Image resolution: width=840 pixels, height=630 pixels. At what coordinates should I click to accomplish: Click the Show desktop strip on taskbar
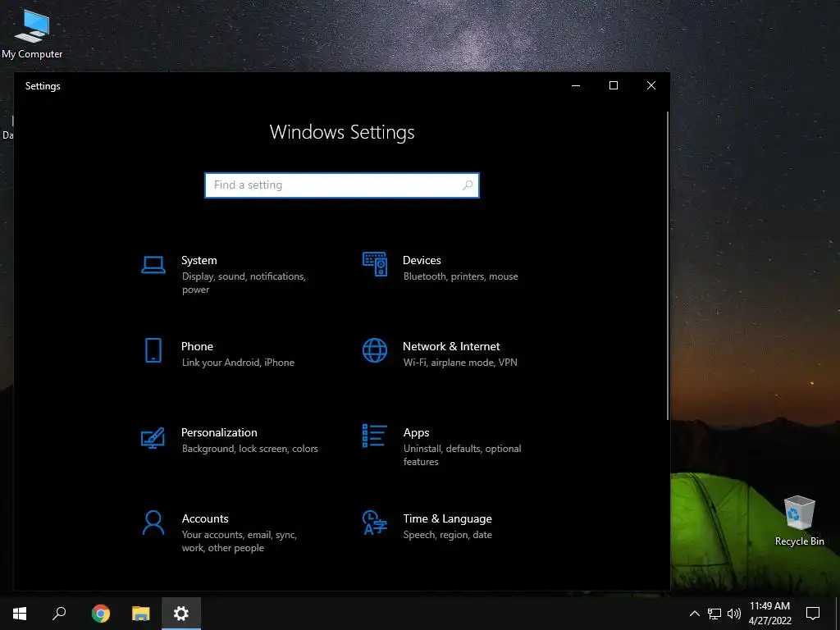(x=838, y=614)
